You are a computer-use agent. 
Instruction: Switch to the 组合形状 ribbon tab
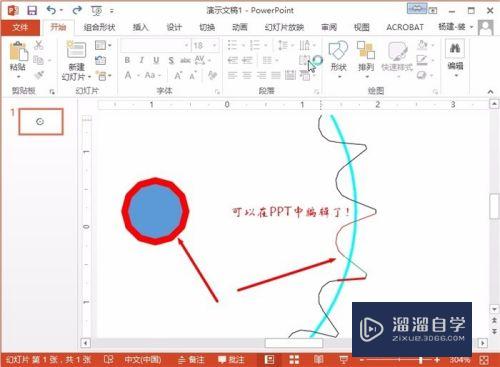(x=99, y=27)
